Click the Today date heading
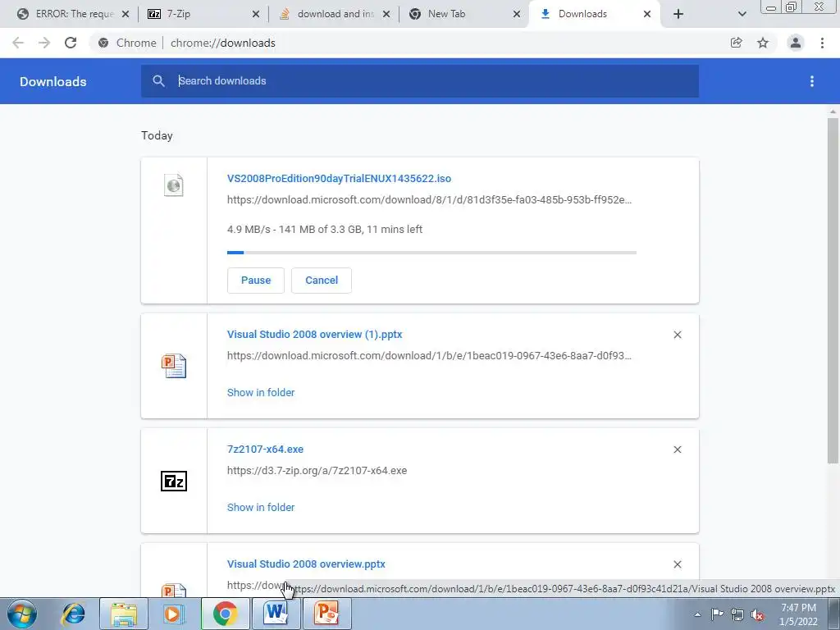Image resolution: width=840 pixels, height=630 pixels. (x=157, y=135)
